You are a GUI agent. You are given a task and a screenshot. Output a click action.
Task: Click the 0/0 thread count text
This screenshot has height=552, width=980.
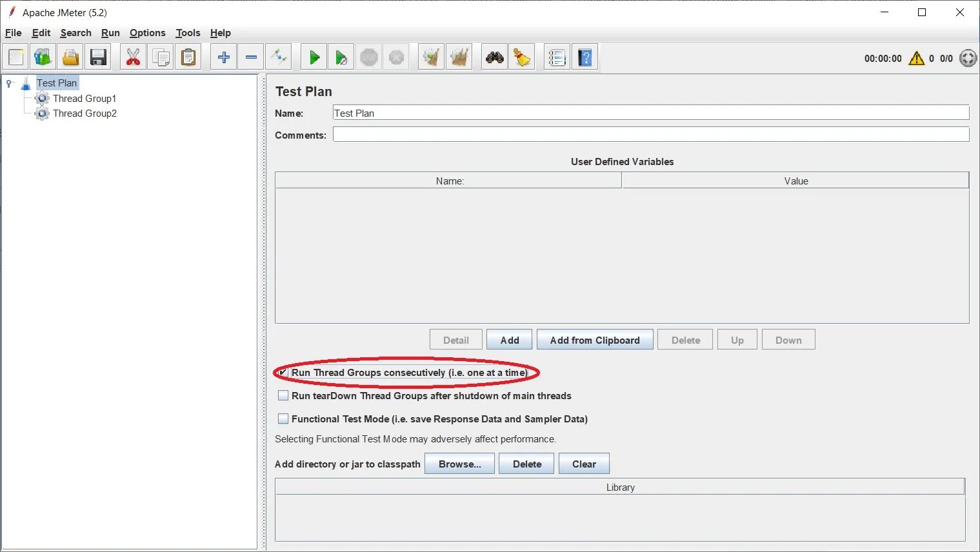coord(946,59)
